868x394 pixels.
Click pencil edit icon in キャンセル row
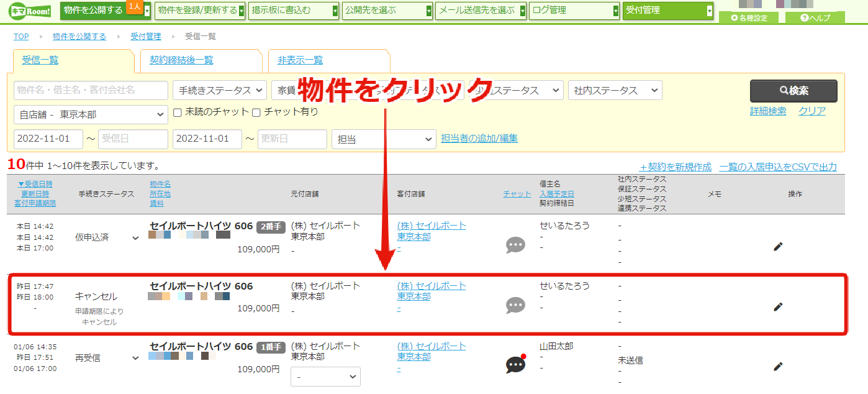778,306
